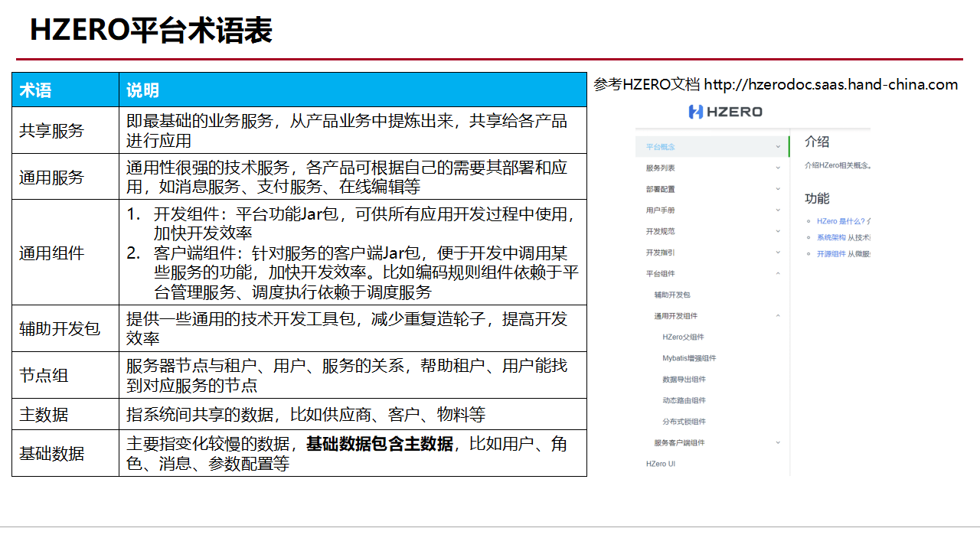Follow the 开源组件 link

[831, 253]
